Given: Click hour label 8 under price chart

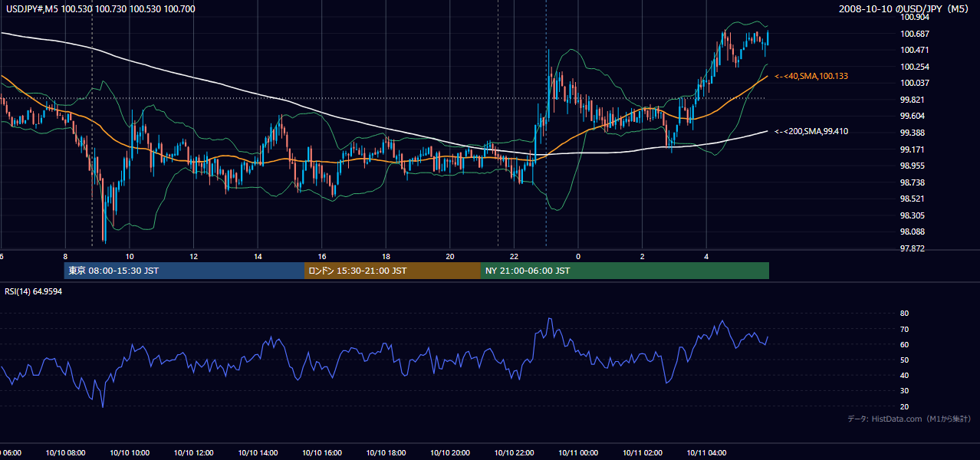Looking at the screenshot, I should click(x=65, y=256).
